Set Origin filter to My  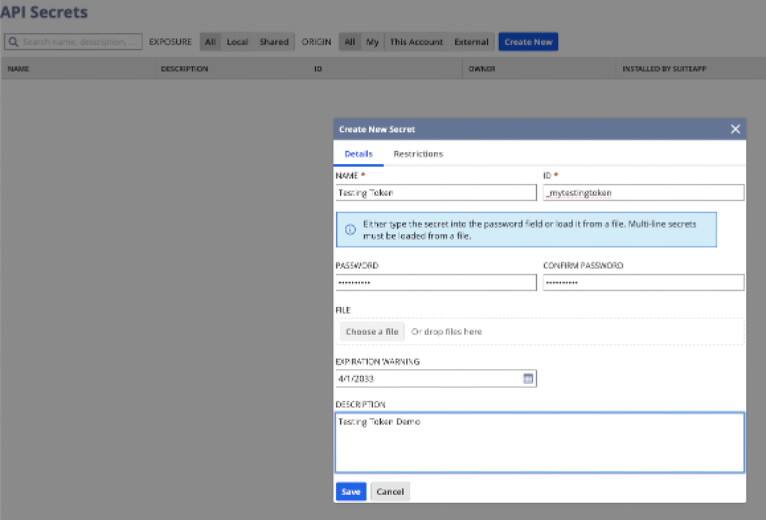pos(372,42)
